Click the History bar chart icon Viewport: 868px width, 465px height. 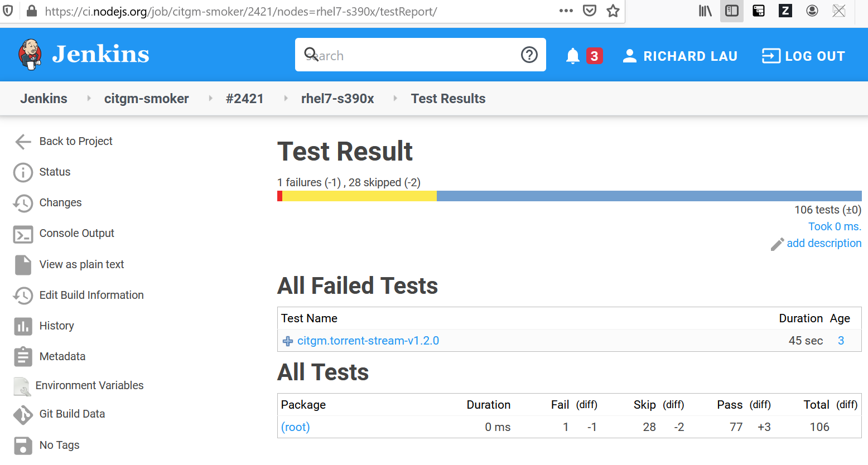pyautogui.click(x=23, y=326)
